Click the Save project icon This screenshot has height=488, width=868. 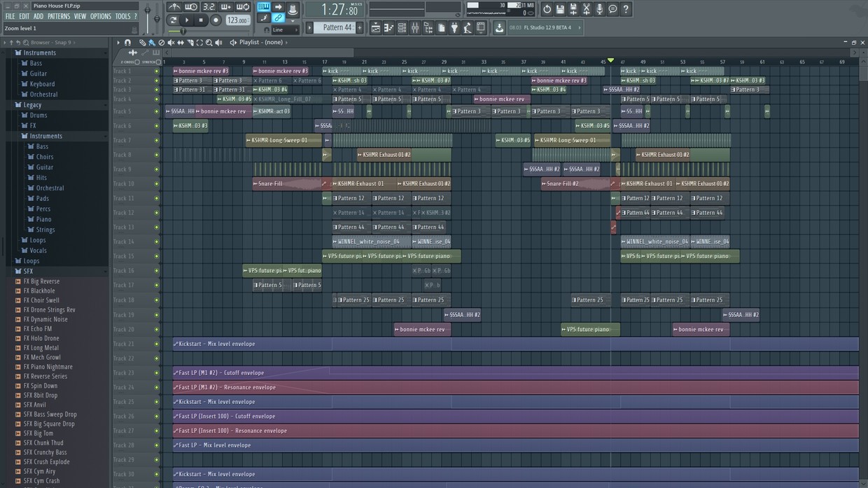click(x=560, y=8)
